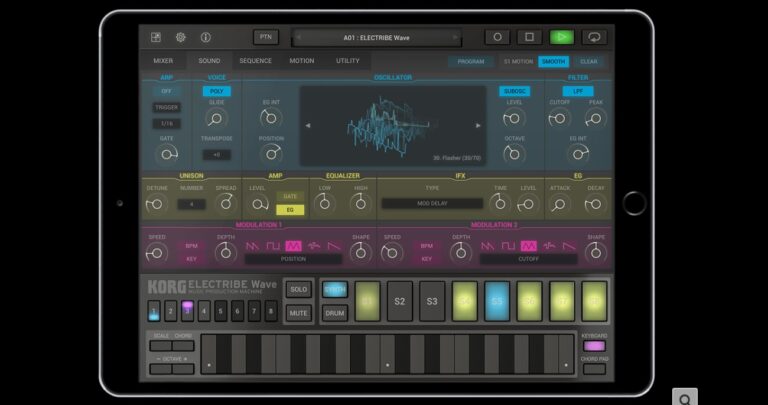Viewport: 768px width, 405px height.
Task: Enable the AMP GATE mode
Action: tap(290, 196)
